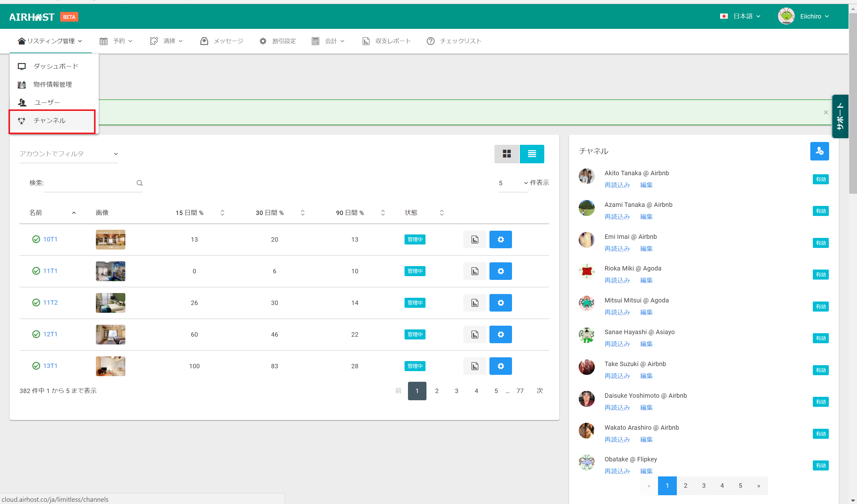
Task: Open settings gear for listing 10T1
Action: tap(500, 239)
